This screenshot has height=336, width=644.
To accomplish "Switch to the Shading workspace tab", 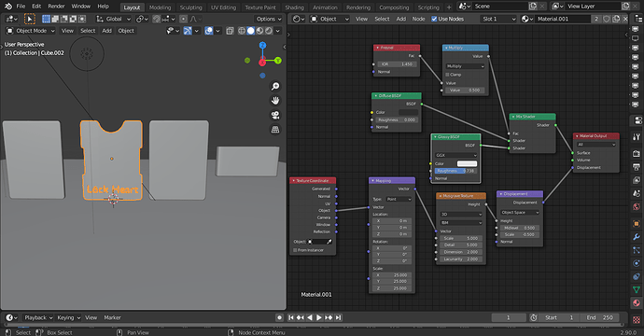I will click(x=295, y=7).
